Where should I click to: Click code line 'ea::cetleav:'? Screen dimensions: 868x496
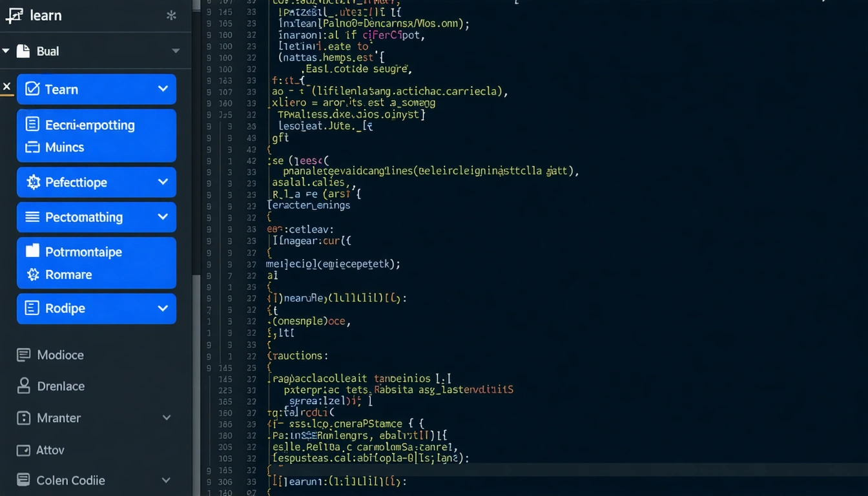tap(300, 229)
